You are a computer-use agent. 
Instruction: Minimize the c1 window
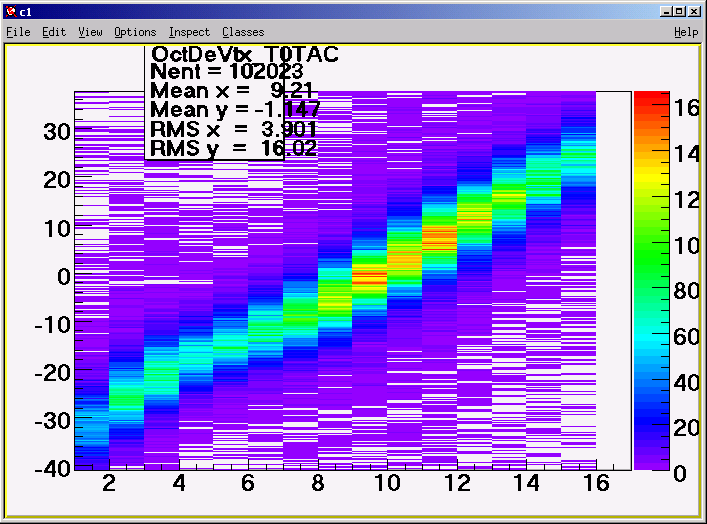pos(666,12)
